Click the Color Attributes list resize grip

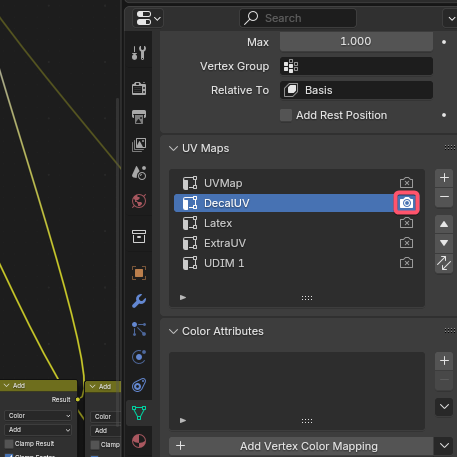(x=307, y=421)
